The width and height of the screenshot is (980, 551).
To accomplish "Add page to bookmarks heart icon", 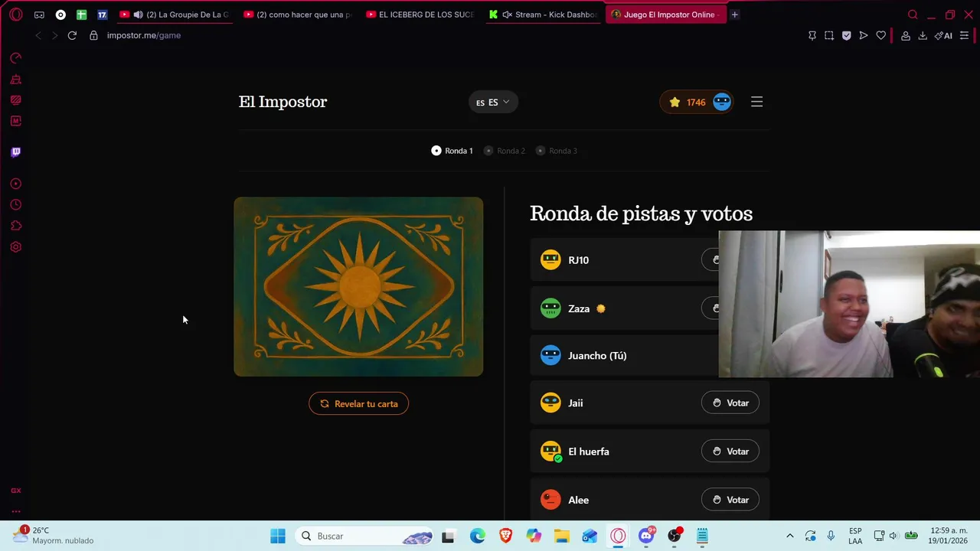I will click(881, 35).
